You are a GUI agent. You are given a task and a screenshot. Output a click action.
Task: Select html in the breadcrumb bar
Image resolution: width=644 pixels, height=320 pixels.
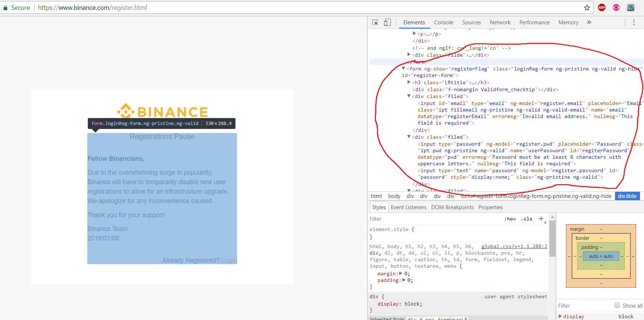click(x=376, y=196)
